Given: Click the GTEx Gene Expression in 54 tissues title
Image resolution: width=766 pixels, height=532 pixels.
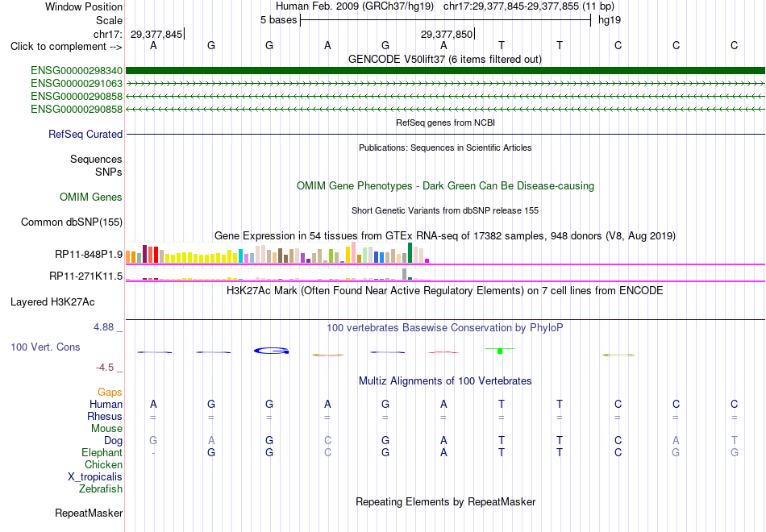Looking at the screenshot, I should 445,236.
